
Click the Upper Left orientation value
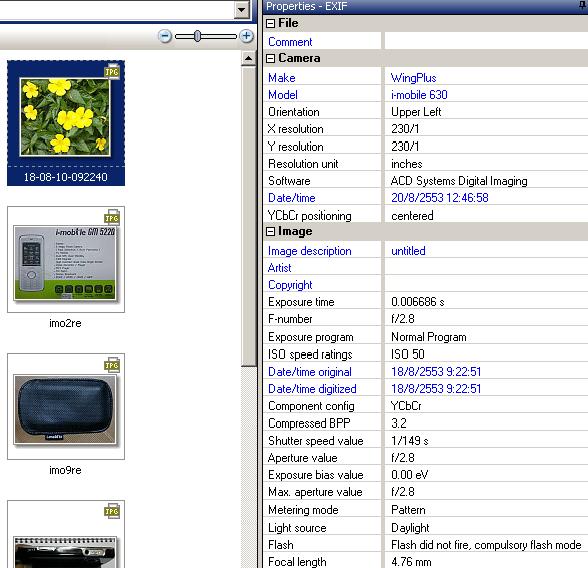pos(416,112)
